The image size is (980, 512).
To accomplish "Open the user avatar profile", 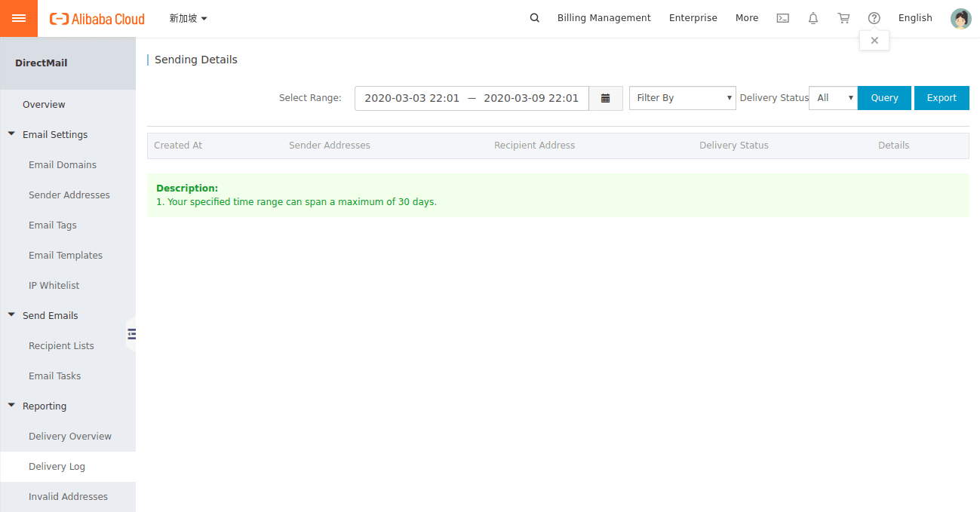I will pyautogui.click(x=960, y=19).
